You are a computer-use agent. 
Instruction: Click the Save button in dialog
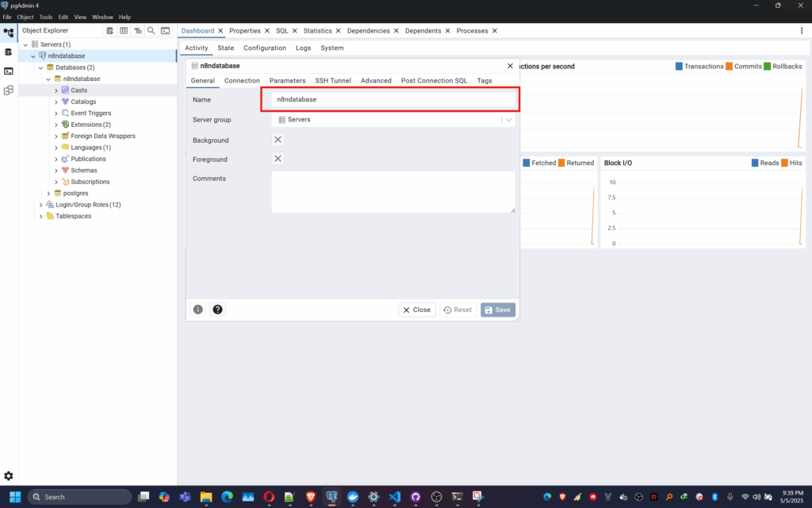pyautogui.click(x=498, y=310)
